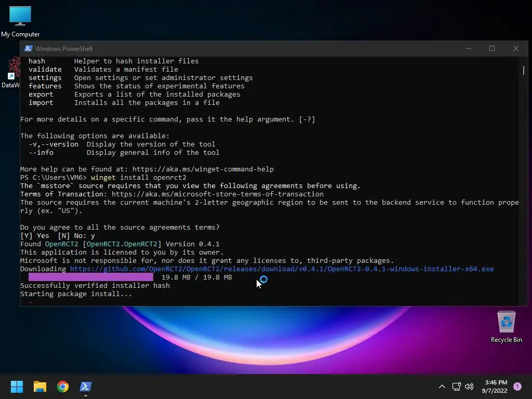Open Google Chrome from the taskbar

(x=63, y=387)
